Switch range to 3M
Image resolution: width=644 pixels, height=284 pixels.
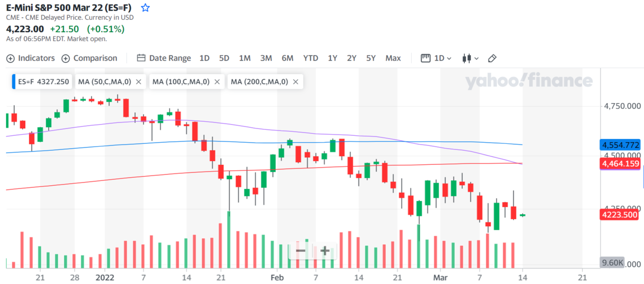coord(266,58)
